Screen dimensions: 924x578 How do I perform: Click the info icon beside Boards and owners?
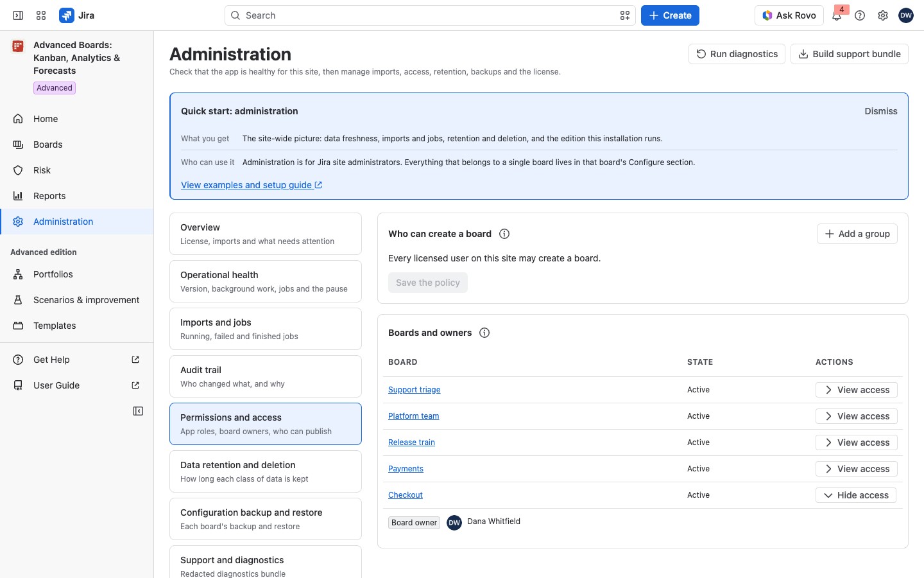click(x=484, y=333)
